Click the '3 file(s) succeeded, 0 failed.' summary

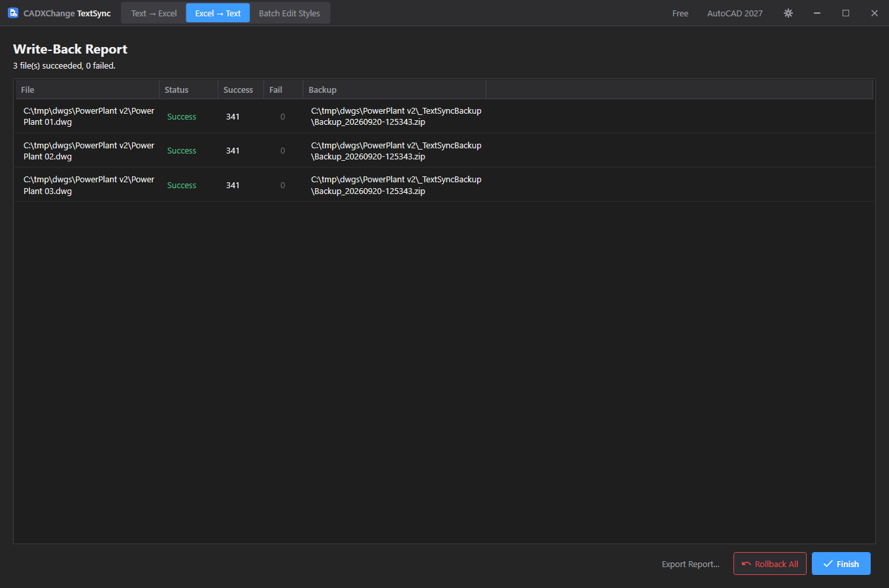coord(64,65)
